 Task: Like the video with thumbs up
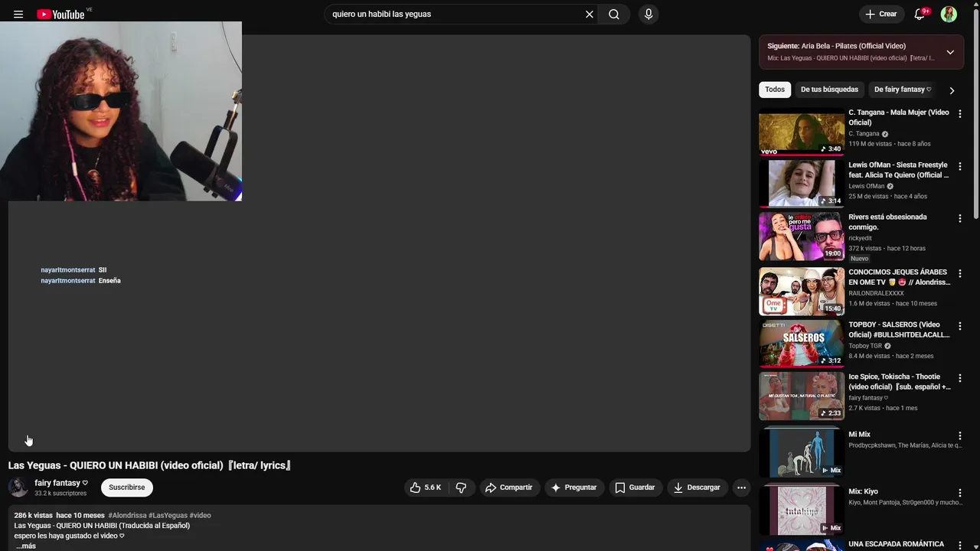tap(426, 487)
